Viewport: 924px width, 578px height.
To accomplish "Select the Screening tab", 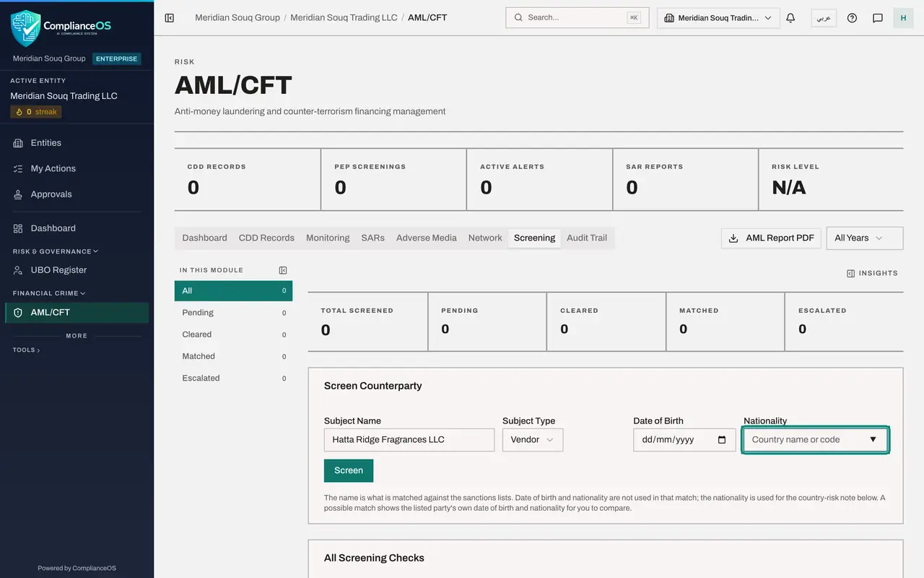I will [534, 238].
